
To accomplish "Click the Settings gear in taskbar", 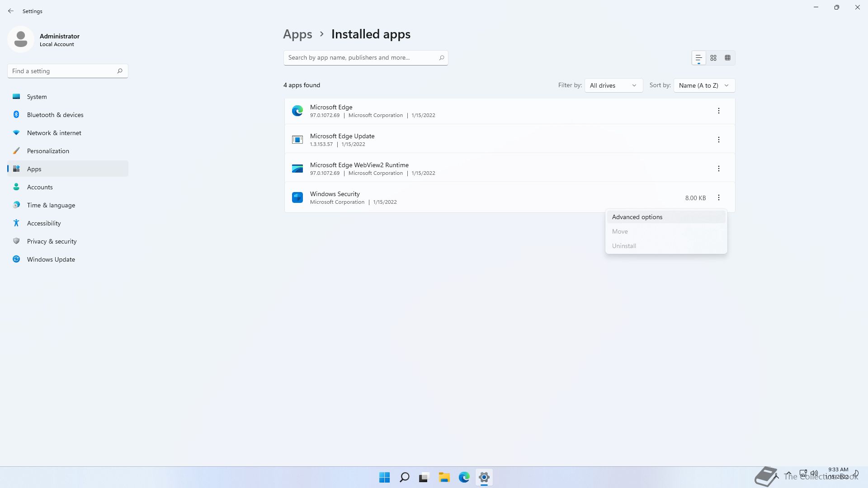I will [x=484, y=477].
